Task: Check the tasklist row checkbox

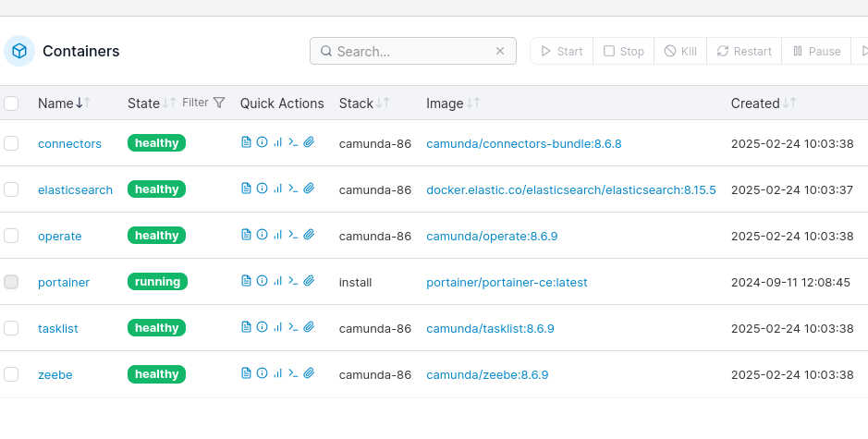Action: click(x=11, y=328)
